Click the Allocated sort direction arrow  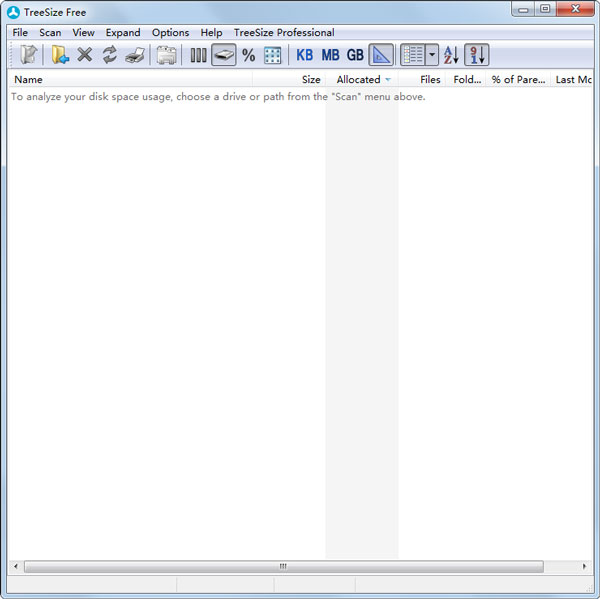coord(388,80)
